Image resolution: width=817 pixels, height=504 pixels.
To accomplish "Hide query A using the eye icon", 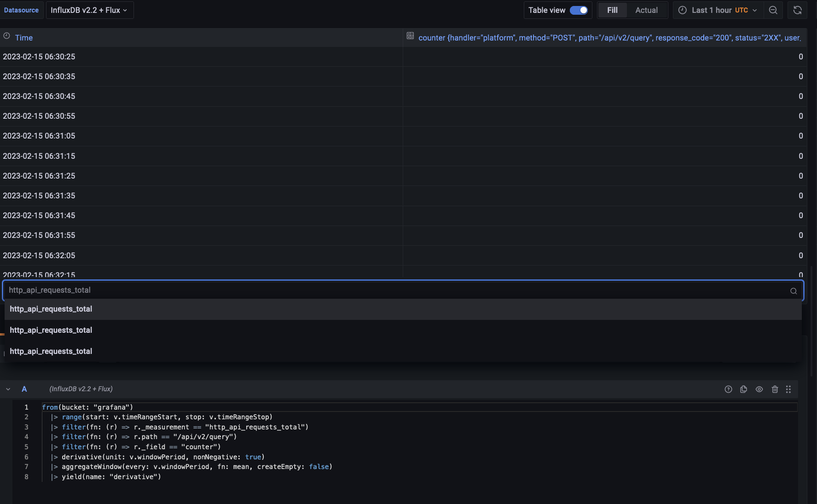I will pyautogui.click(x=759, y=389).
